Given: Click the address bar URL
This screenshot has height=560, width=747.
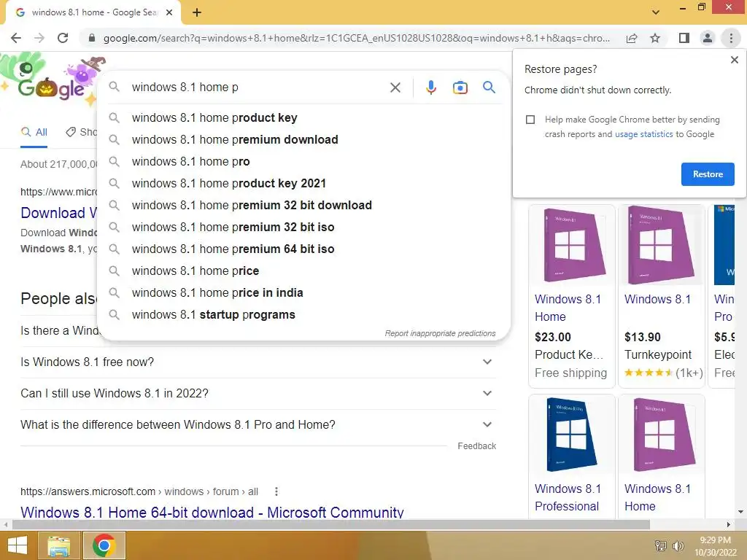Looking at the screenshot, I should tap(356, 38).
